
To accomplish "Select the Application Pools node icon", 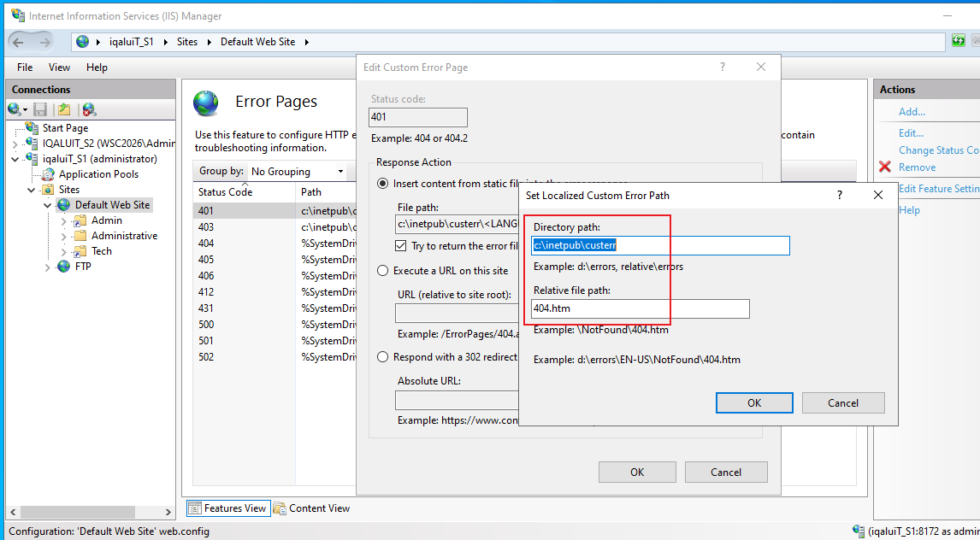I will 48,174.
